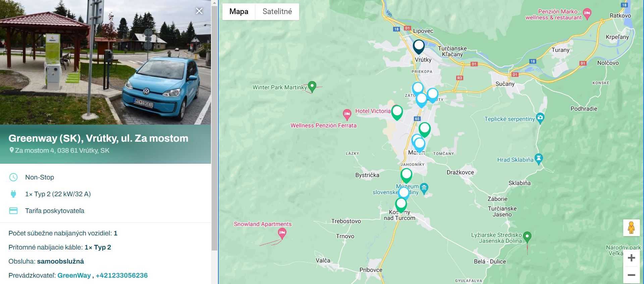Click the Hrad Sklabiňa castle icon
The width and height of the screenshot is (644, 284).
coord(539,159)
